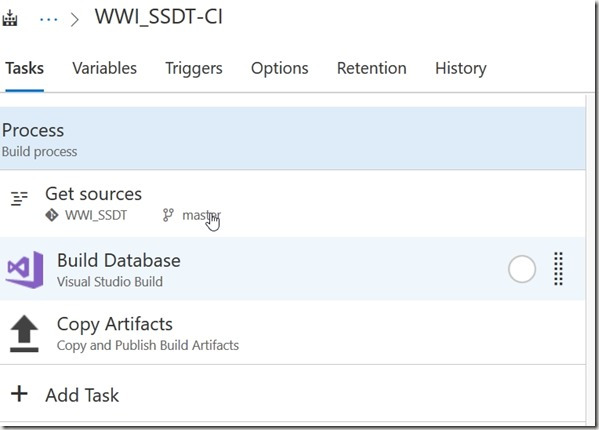The image size is (599, 430).
Task: Open the Triggers tab
Action: [194, 69]
